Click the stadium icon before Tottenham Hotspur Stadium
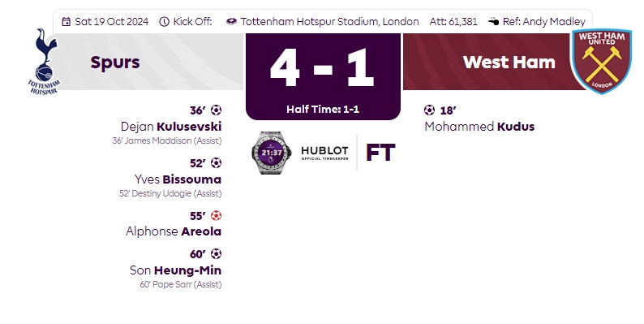Screen dimensions: 644x324 [231, 21]
